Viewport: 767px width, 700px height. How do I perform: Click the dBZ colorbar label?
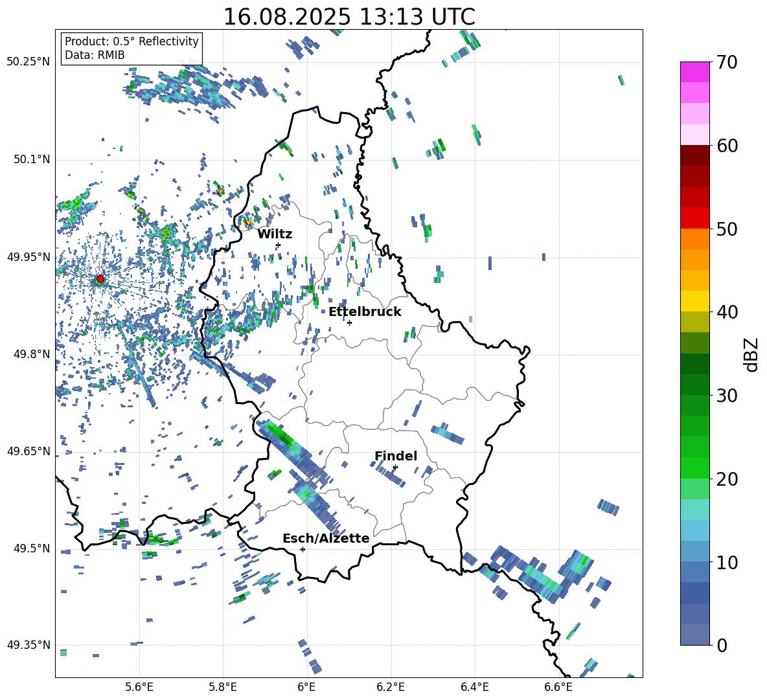(x=752, y=354)
